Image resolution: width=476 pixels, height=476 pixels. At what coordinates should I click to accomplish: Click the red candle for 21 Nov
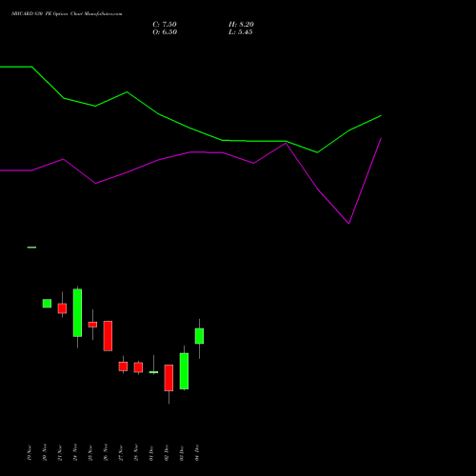coord(62,308)
